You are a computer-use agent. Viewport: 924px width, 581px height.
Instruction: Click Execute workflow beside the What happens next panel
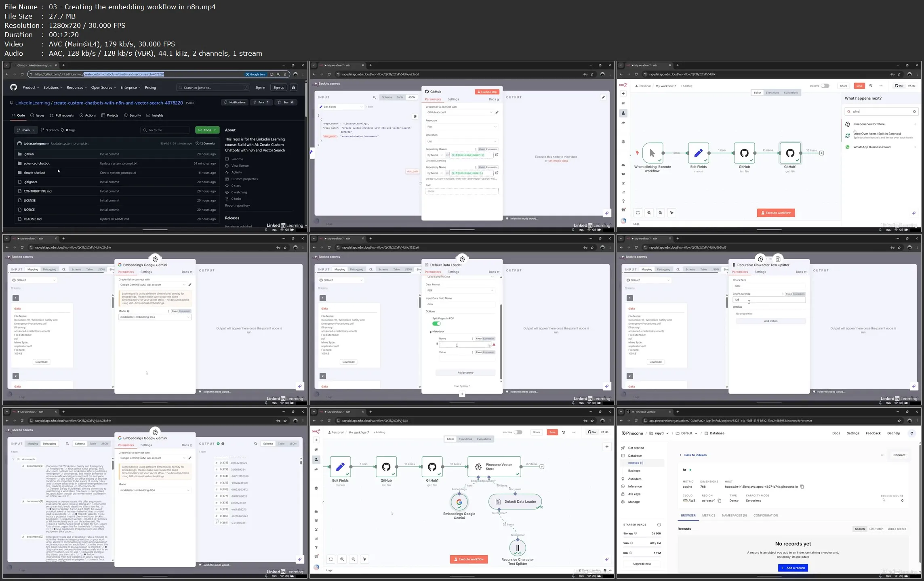click(x=776, y=213)
